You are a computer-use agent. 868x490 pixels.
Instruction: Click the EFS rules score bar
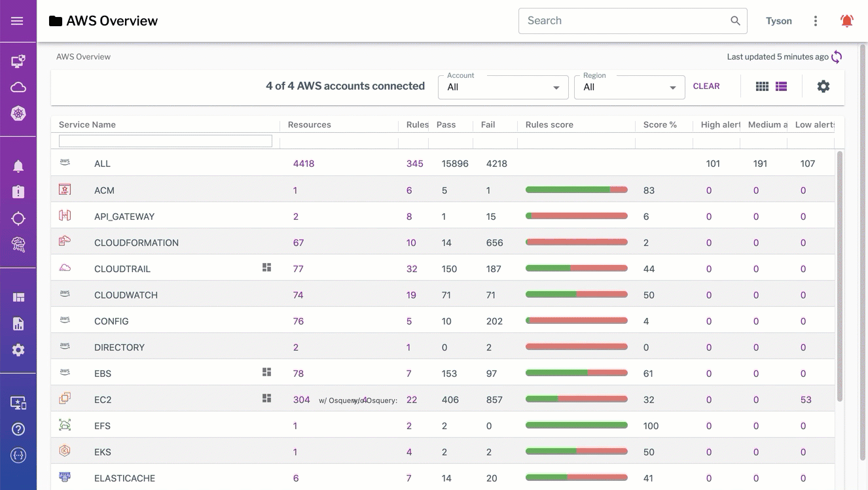coord(577,425)
